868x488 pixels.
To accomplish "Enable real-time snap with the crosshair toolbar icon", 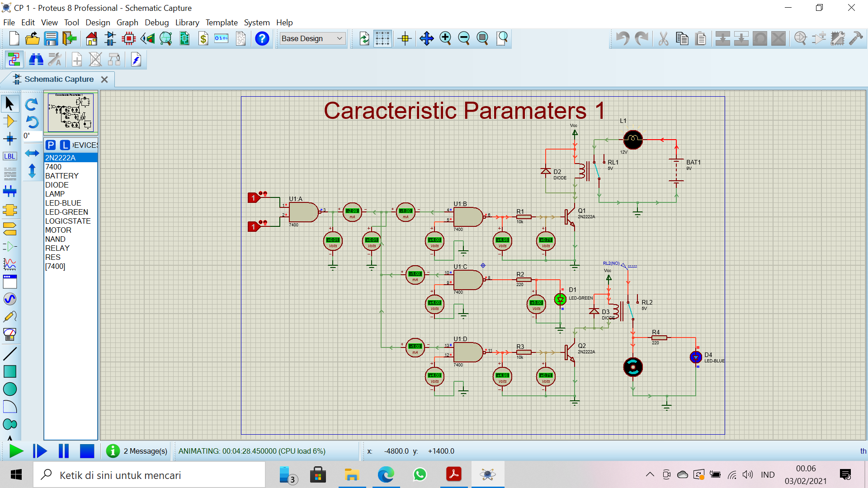I will click(405, 38).
